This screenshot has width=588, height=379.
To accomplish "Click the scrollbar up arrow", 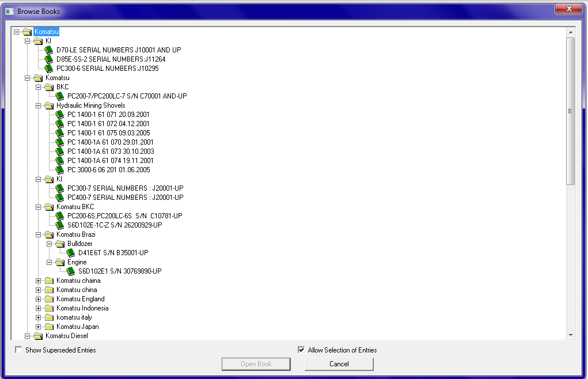I will click(571, 32).
